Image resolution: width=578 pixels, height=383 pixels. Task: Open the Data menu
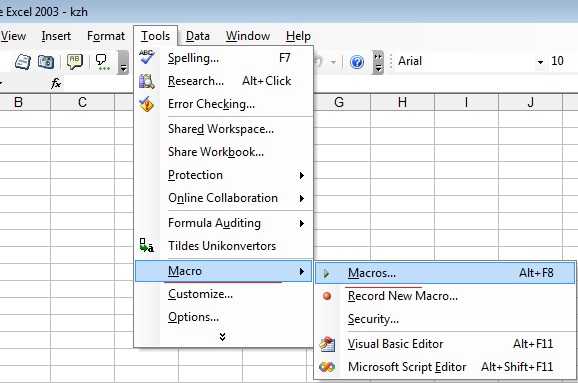point(198,36)
